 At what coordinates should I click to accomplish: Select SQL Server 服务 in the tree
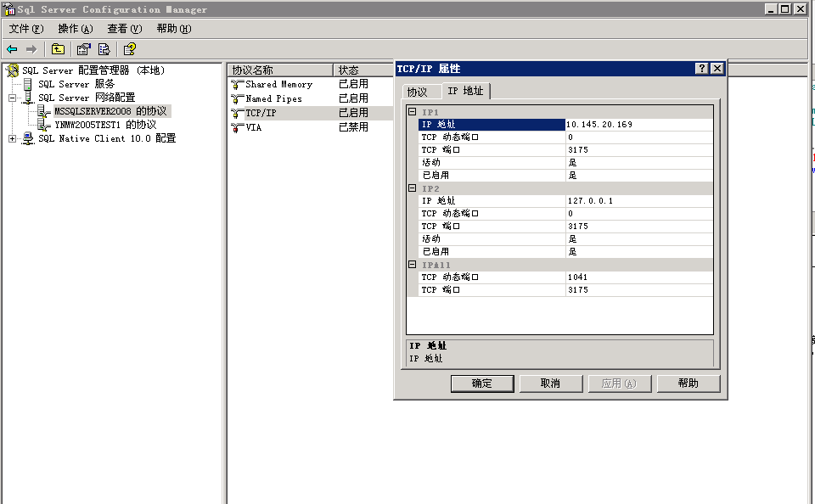tap(76, 84)
